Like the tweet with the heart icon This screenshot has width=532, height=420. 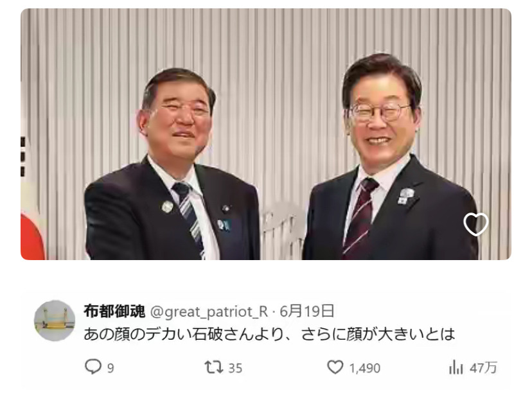pyautogui.click(x=335, y=367)
